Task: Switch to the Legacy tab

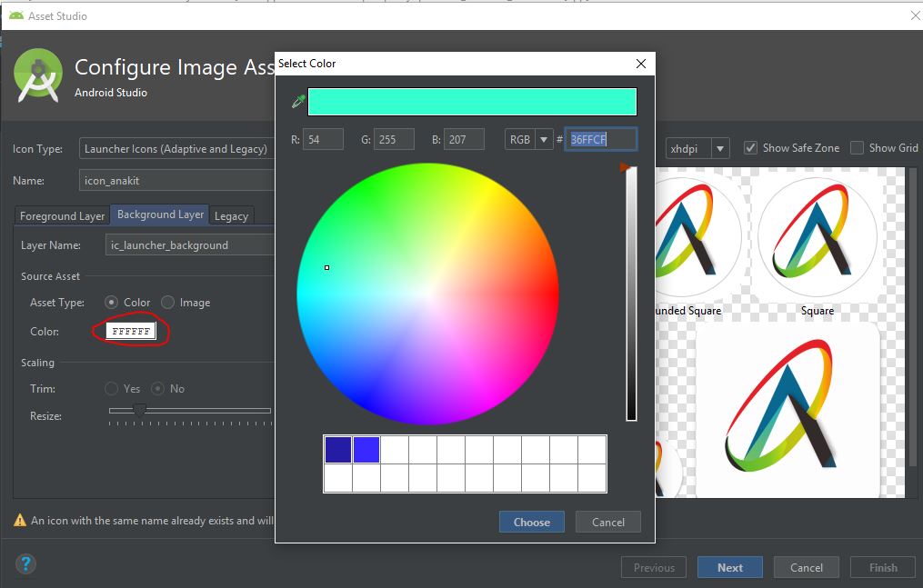Action: (232, 215)
